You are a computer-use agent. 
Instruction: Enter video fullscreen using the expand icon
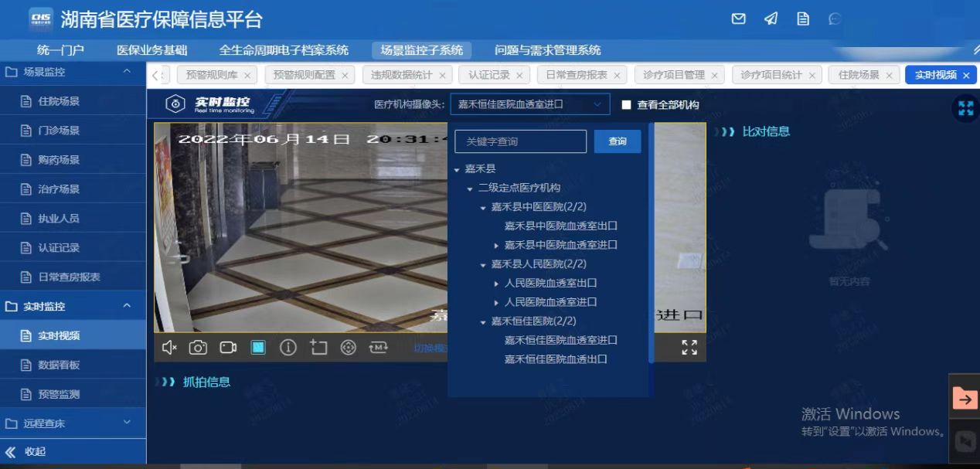coord(689,348)
